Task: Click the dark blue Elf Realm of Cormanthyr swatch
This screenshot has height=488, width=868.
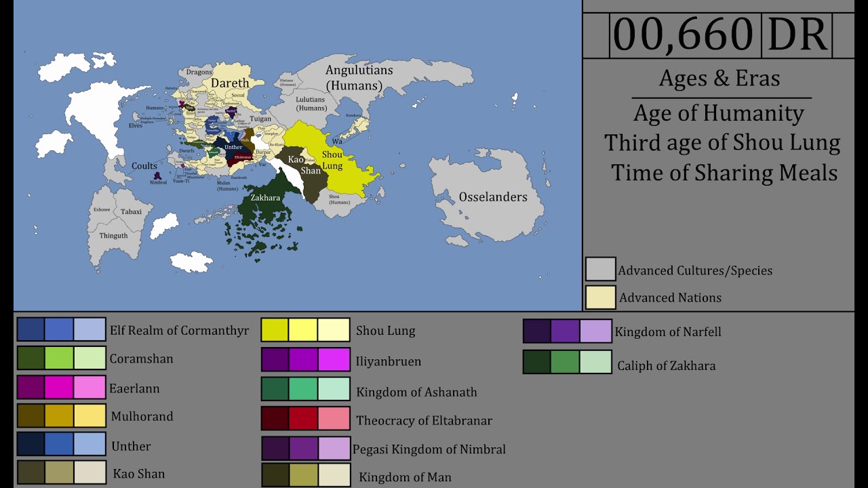Action: click(x=31, y=329)
